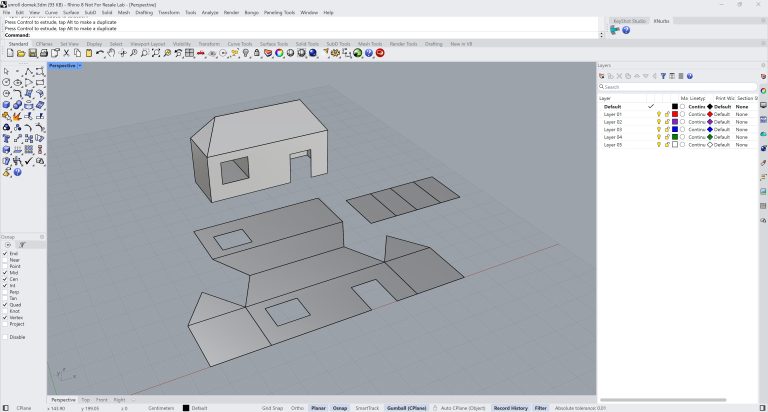768x412 pixels.
Task: Toggle SmartTrack in status bar
Action: (367, 408)
